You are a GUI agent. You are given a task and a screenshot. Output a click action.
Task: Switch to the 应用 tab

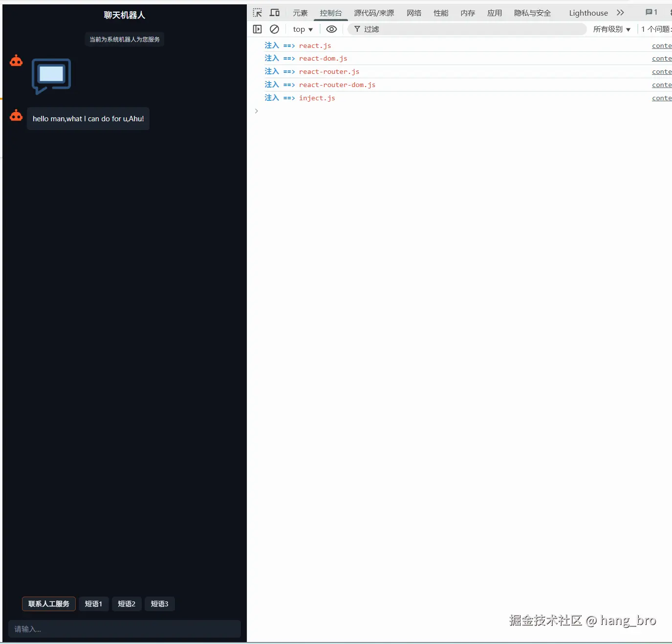(x=495, y=13)
